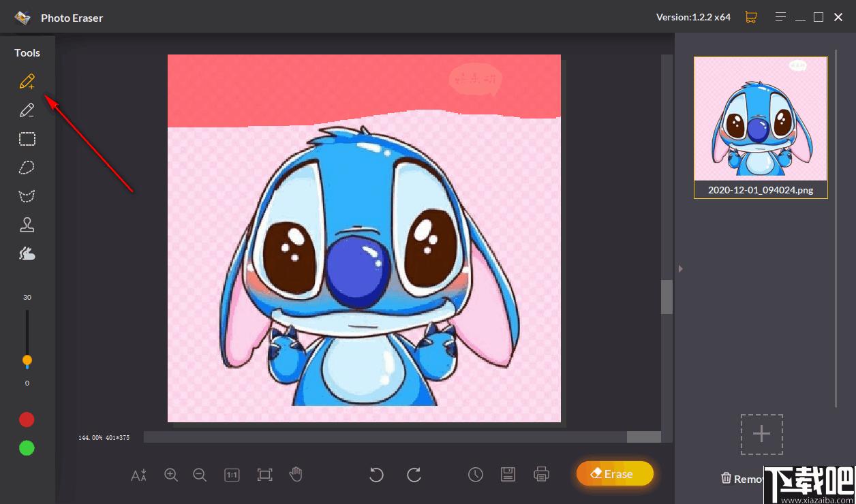Add a new image with plus box
Viewport: 856px width, 504px height.
click(x=762, y=435)
